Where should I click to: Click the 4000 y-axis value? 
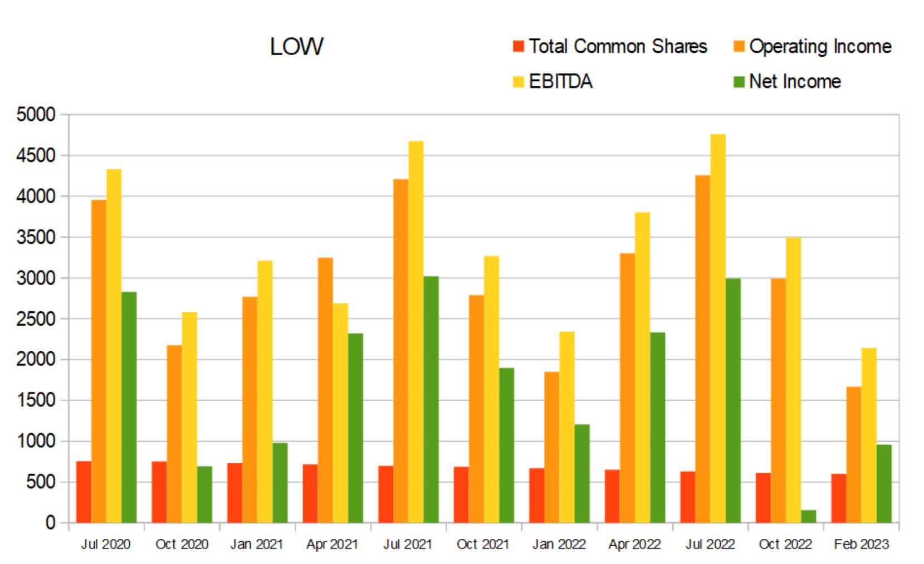pos(36,197)
